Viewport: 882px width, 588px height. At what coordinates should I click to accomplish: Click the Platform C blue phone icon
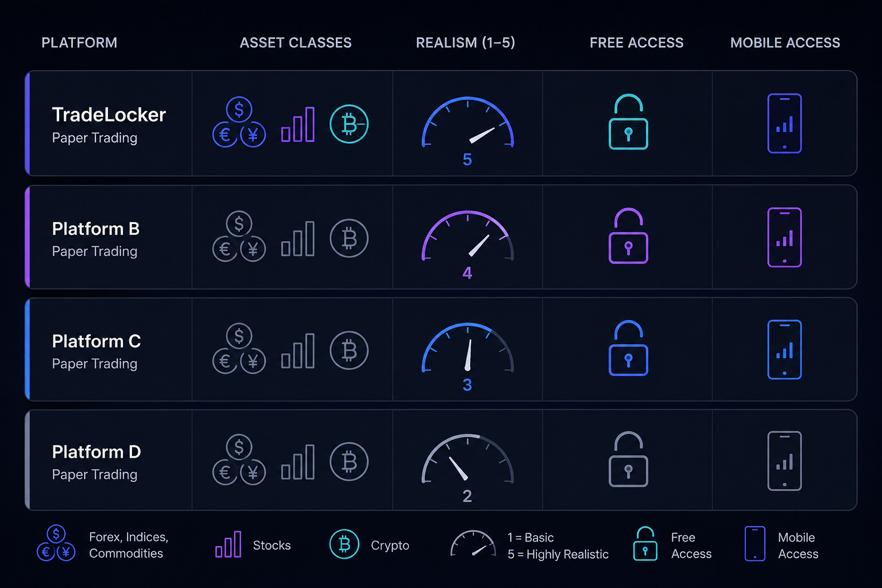(x=784, y=350)
